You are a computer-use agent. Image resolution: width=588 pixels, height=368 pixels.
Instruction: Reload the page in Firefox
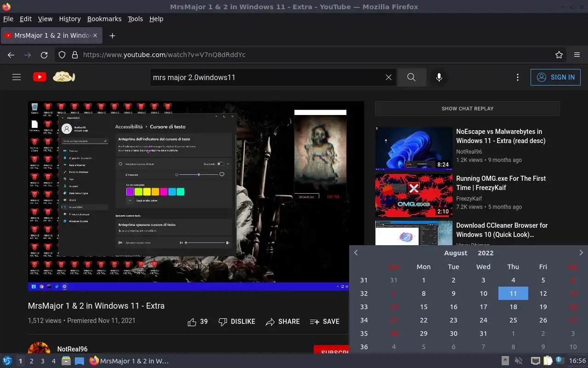[x=44, y=55]
